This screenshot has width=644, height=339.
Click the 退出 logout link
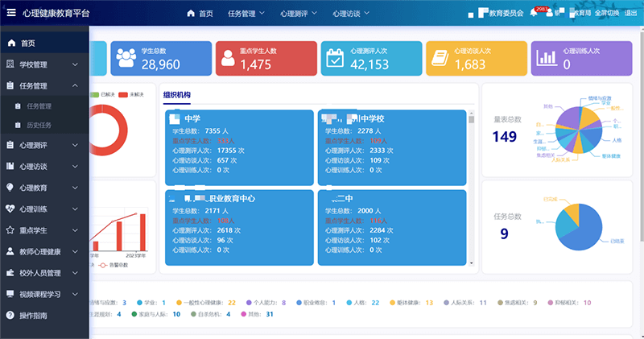[630, 13]
